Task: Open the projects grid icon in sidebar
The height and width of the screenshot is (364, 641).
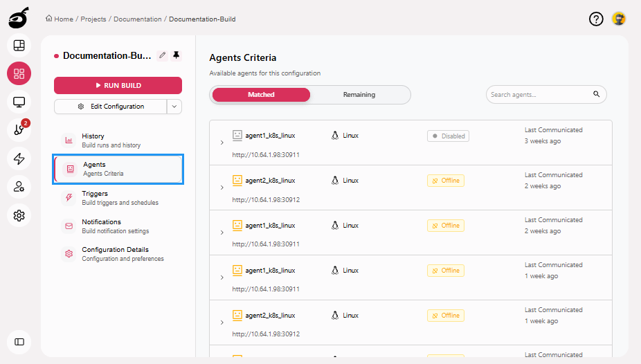Action: coord(19,73)
